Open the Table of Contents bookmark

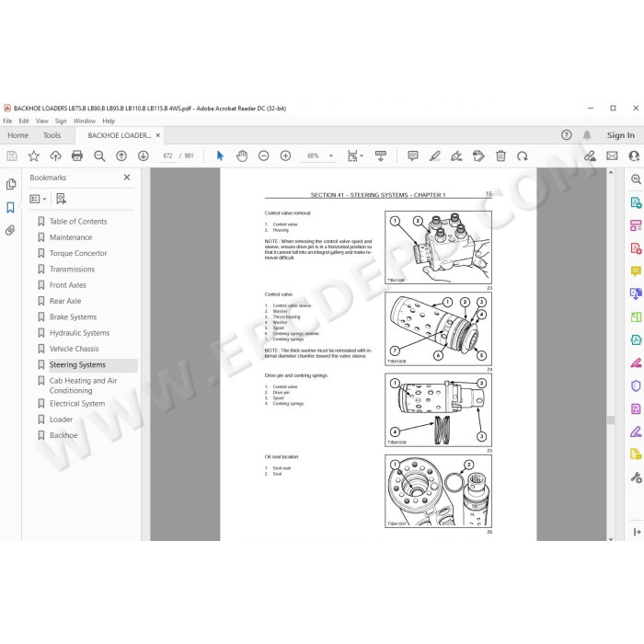78,222
